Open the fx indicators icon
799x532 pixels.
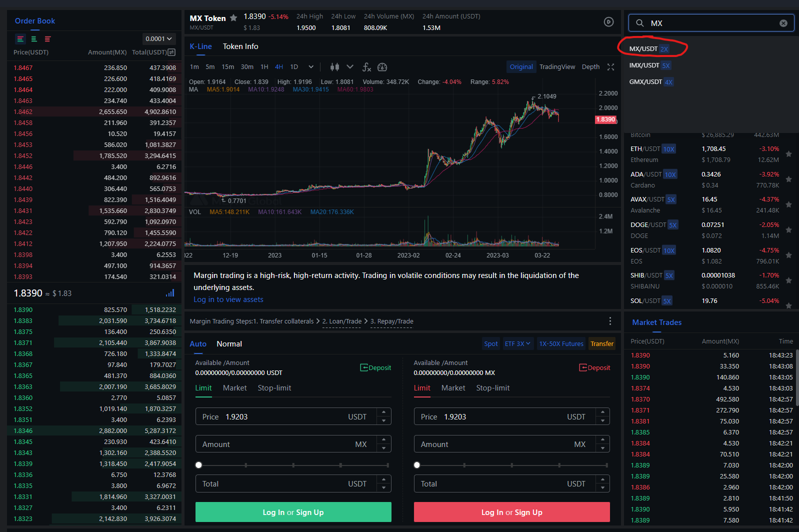366,67
